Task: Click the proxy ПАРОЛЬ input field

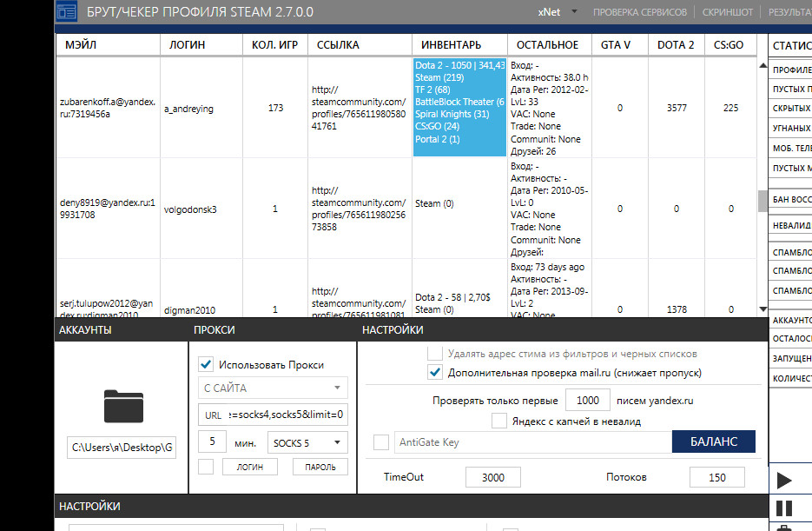Action: [x=320, y=467]
